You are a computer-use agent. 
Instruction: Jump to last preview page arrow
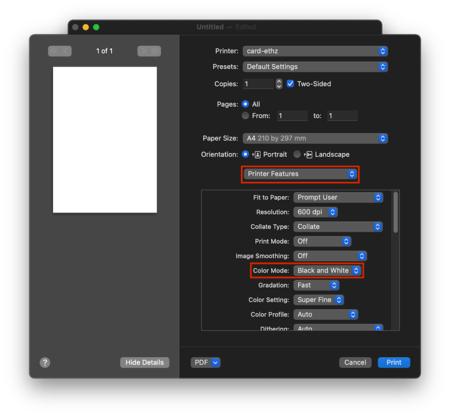pyautogui.click(x=155, y=51)
